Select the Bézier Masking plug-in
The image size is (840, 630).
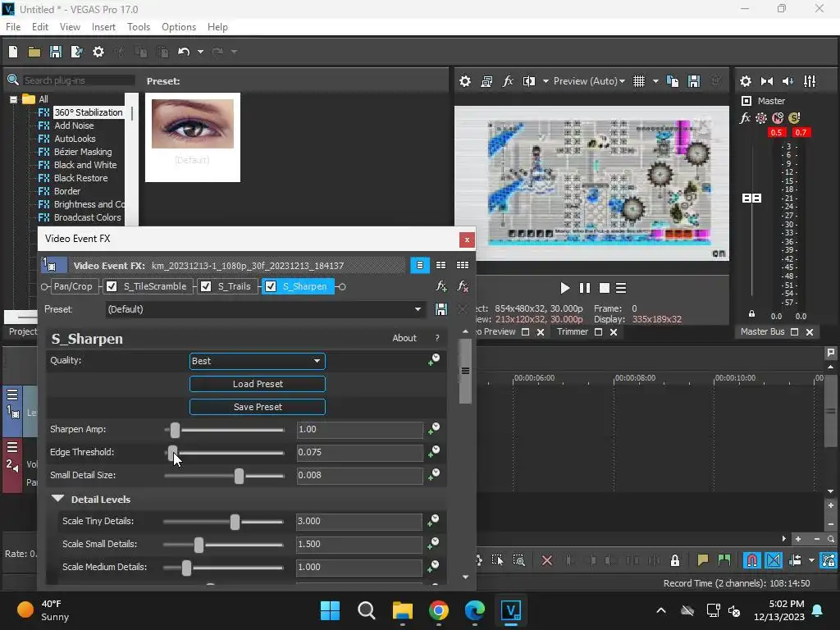pyautogui.click(x=83, y=152)
